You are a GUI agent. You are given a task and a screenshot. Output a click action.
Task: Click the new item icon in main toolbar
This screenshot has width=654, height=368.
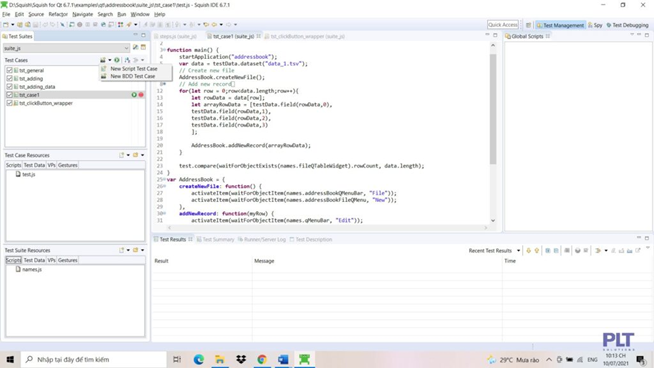click(6, 25)
